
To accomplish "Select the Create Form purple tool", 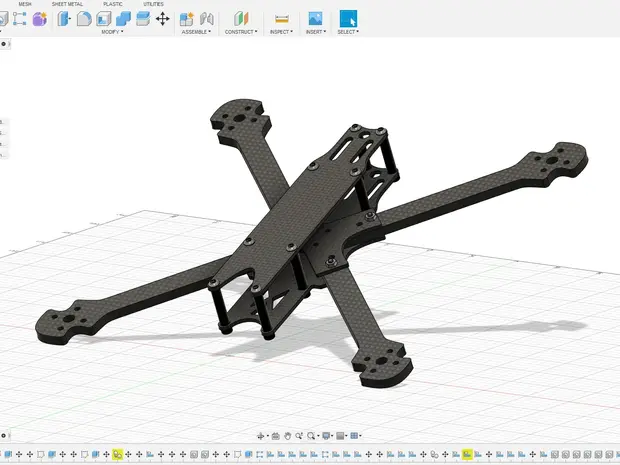I will (x=40, y=19).
